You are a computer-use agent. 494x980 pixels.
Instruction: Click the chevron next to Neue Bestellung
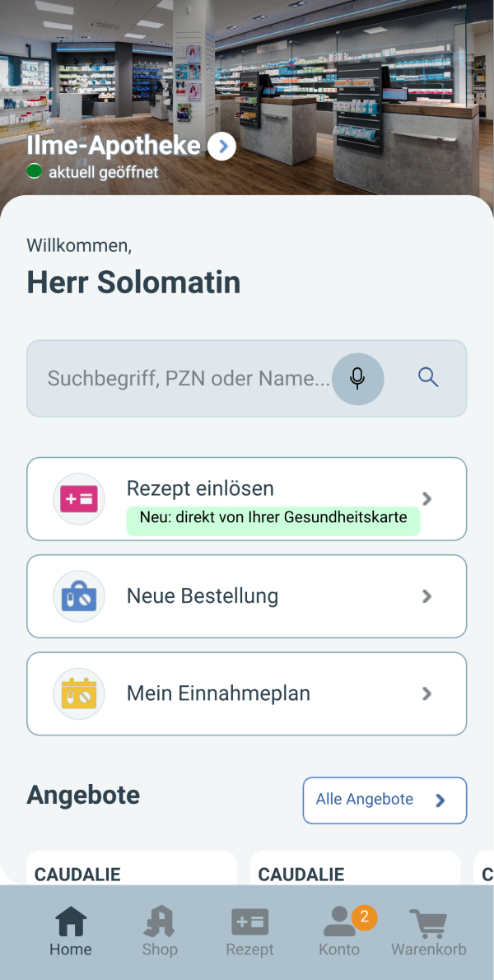click(426, 595)
